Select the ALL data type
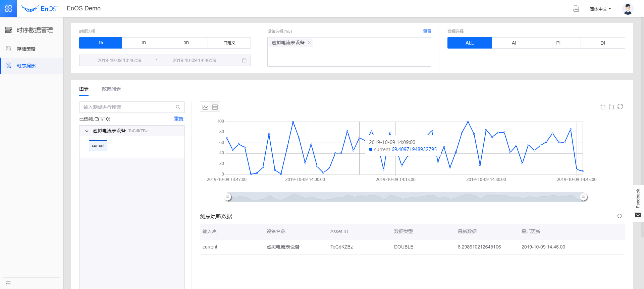Viewport: 644px width, 289px height. (470, 43)
